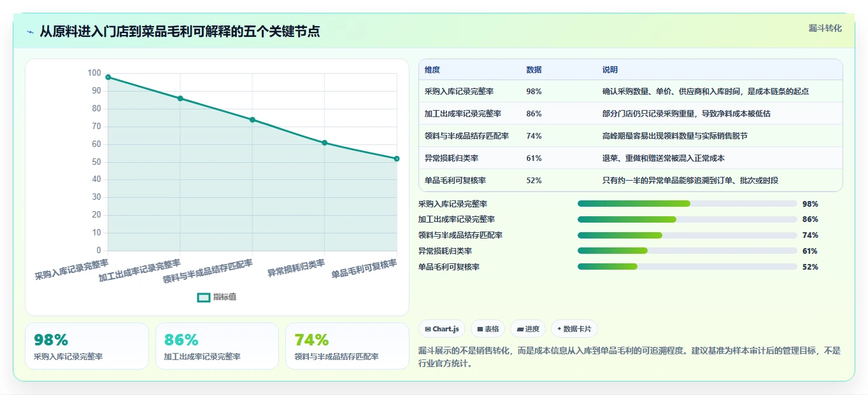Click the 加工出成率记录完整率 progress bar
Viewport: 868px width, 395px height.
point(687,219)
